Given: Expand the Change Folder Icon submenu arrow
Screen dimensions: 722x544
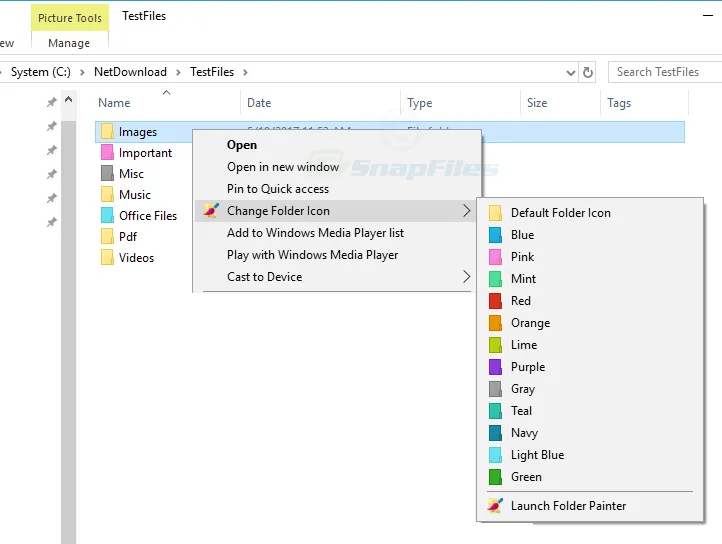Looking at the screenshot, I should pyautogui.click(x=466, y=211).
